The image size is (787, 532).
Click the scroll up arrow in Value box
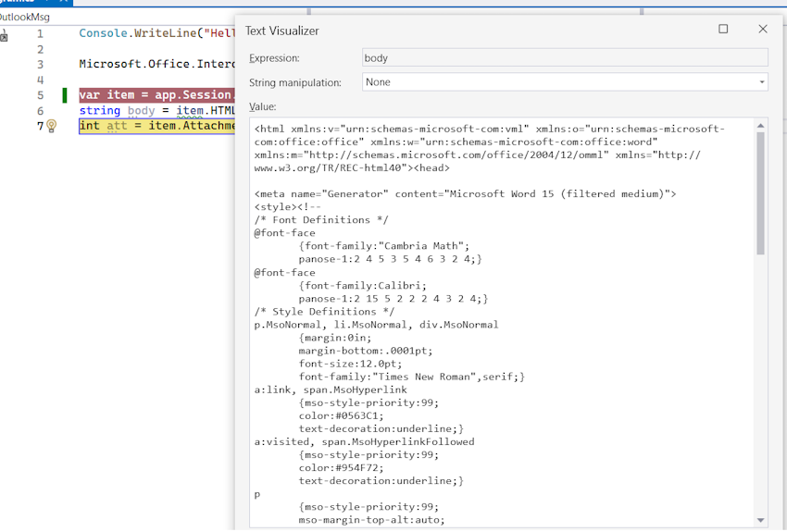[x=760, y=125]
